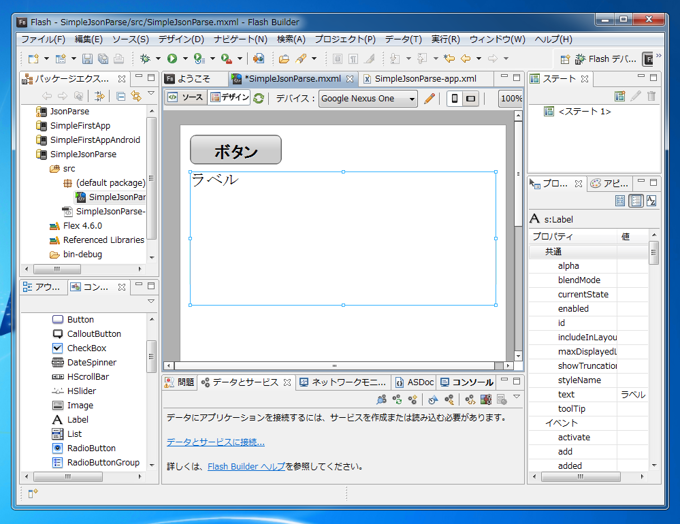Click the データとサービスに接続 link
This screenshot has height=524, width=680.
pyautogui.click(x=216, y=442)
